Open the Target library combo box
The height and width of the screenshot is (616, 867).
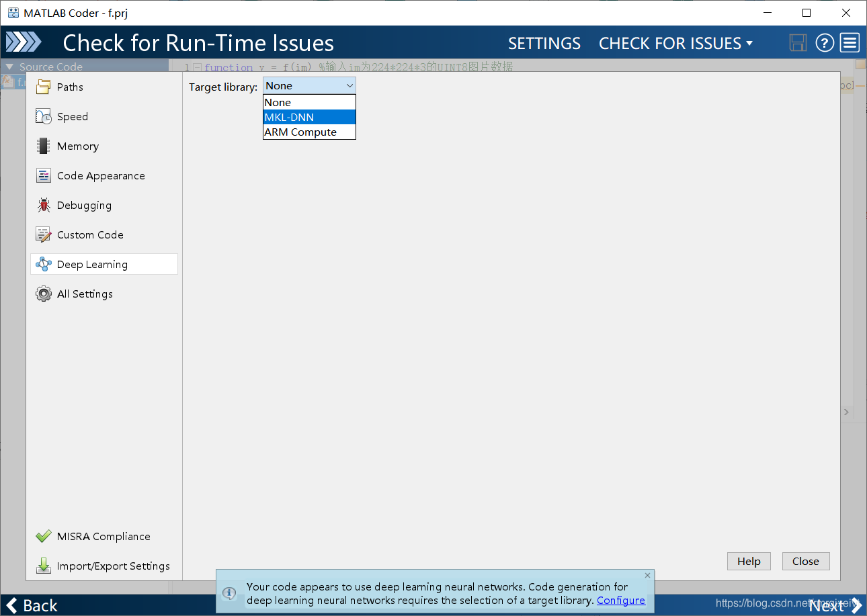309,85
